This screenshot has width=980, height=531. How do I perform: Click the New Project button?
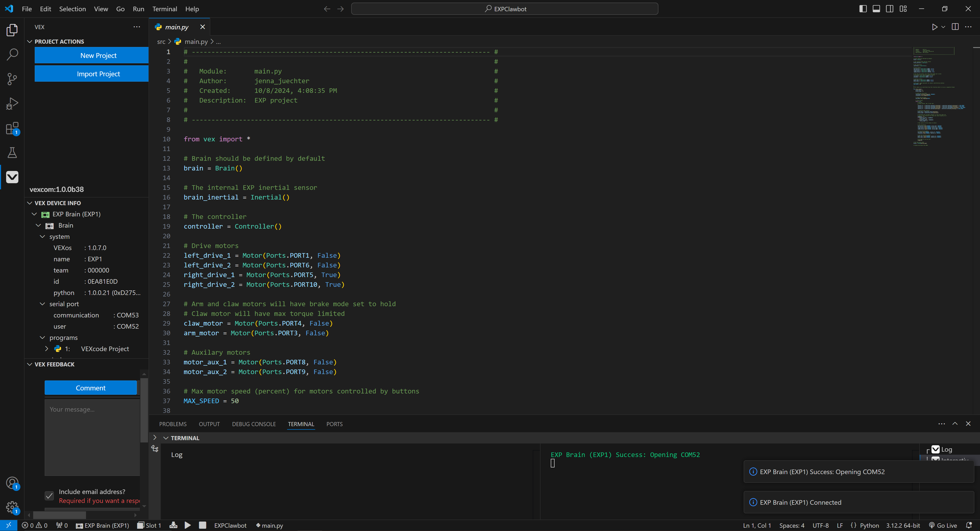tap(91, 55)
